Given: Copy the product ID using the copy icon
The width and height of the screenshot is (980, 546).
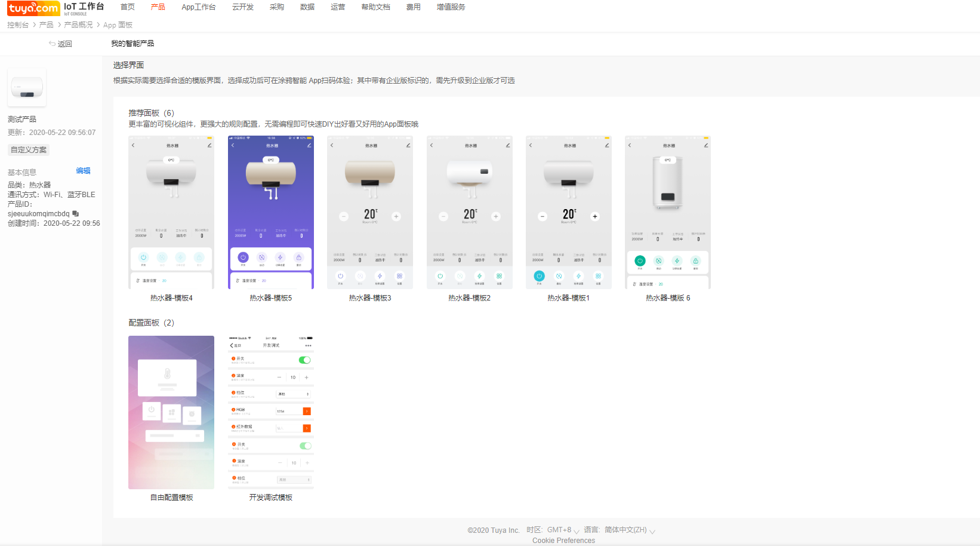Looking at the screenshot, I should point(76,214).
